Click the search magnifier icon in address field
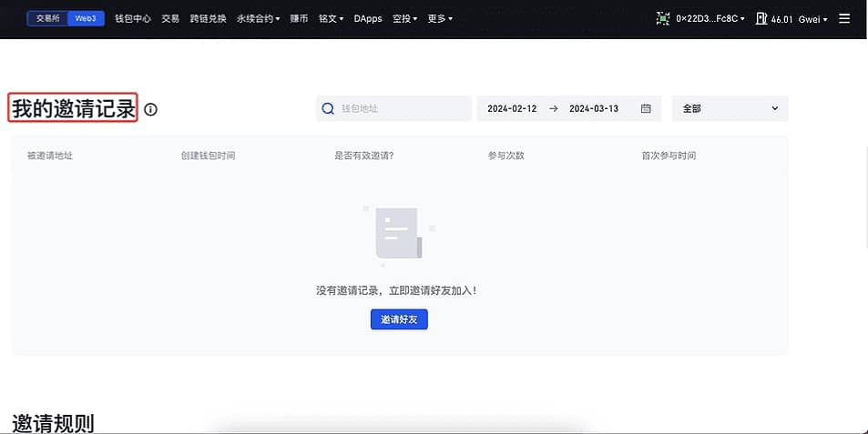The image size is (868, 434). pos(328,108)
